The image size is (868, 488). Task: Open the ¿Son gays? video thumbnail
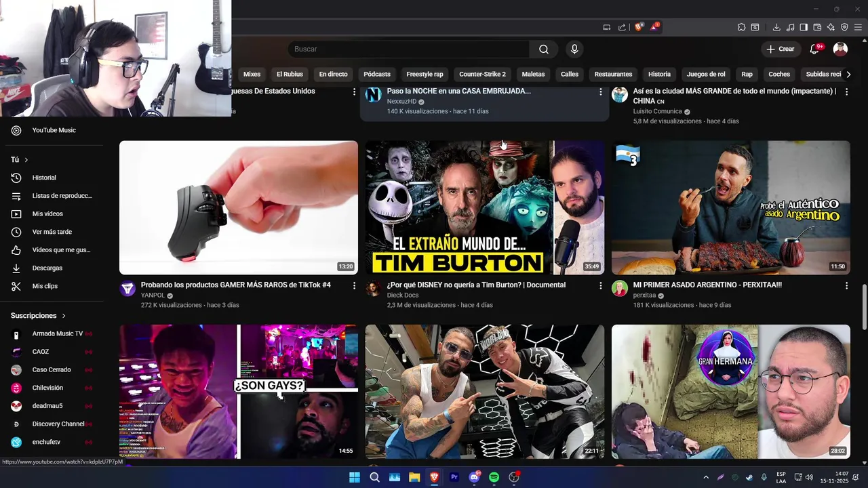(x=239, y=391)
